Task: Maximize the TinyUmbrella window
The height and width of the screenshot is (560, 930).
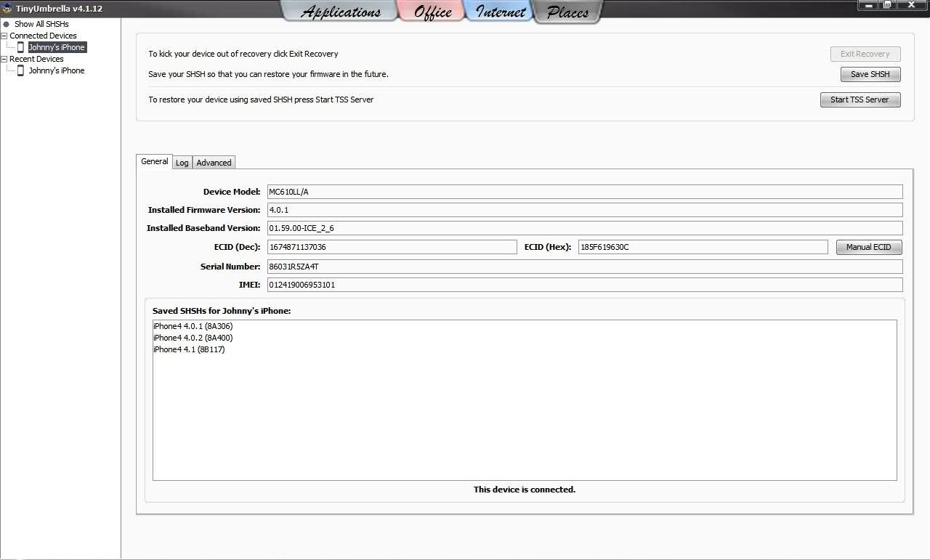Action: click(x=888, y=5)
